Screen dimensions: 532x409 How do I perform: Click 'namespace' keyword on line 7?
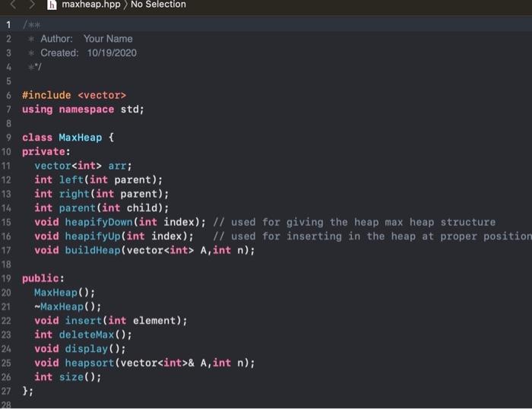(87, 109)
